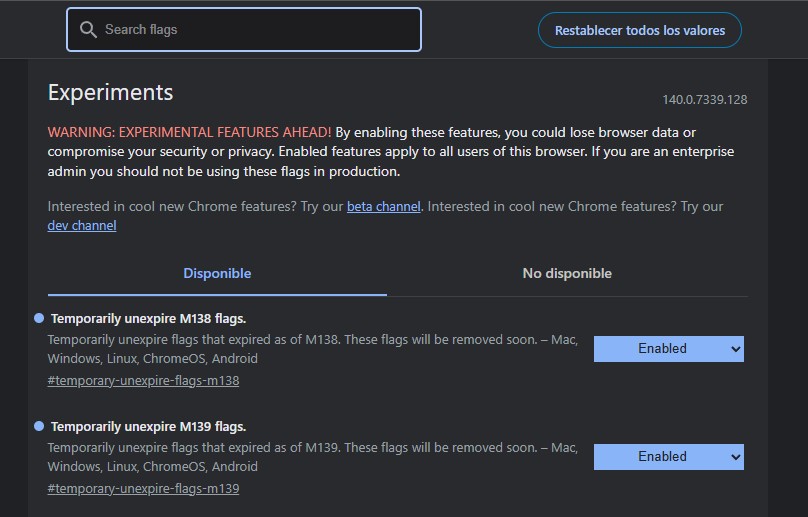Click the magnifying glass search icon
Screen dimensions: 808x517
[x=88, y=30]
